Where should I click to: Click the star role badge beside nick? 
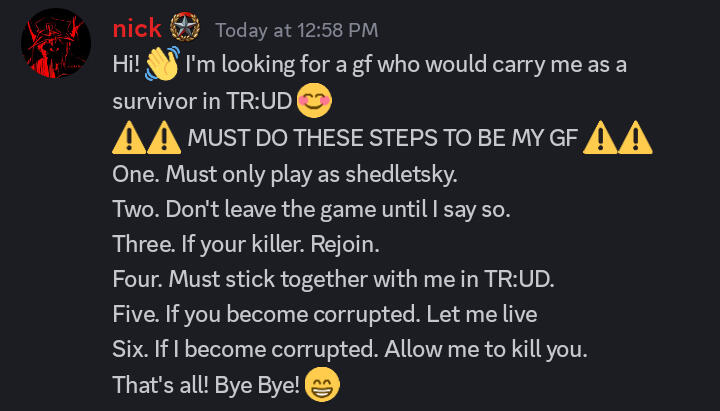(185, 27)
